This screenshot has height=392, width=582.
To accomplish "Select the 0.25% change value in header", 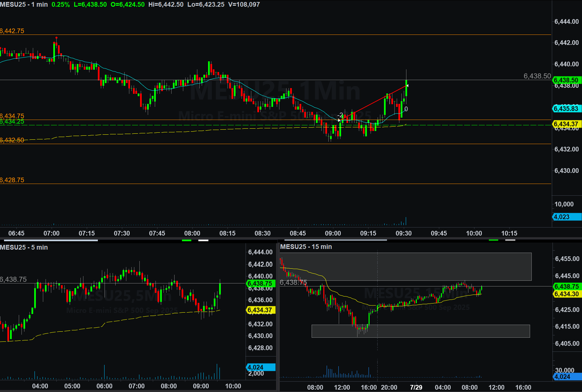I will click(x=61, y=5).
